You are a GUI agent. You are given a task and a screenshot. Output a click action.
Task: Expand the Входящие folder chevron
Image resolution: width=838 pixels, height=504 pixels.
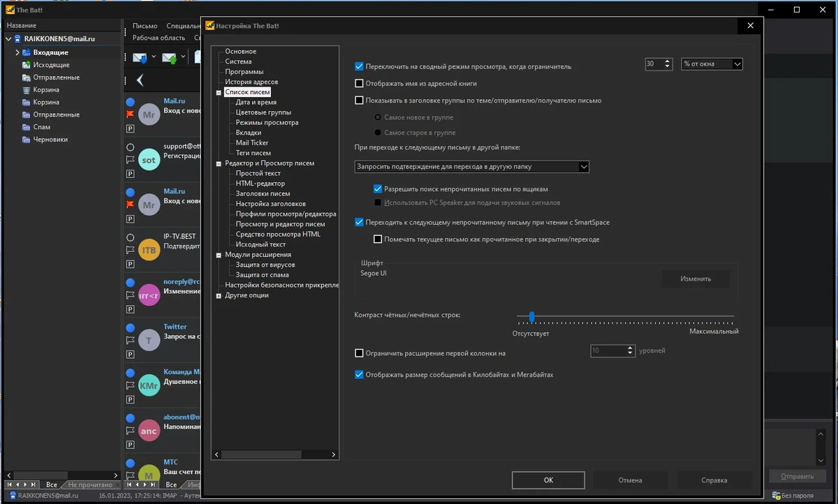[x=17, y=52]
